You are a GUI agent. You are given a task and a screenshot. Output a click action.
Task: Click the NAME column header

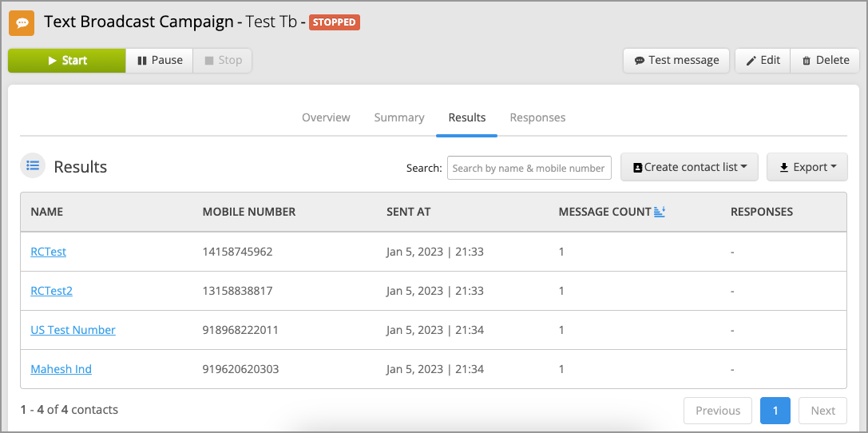coord(46,212)
